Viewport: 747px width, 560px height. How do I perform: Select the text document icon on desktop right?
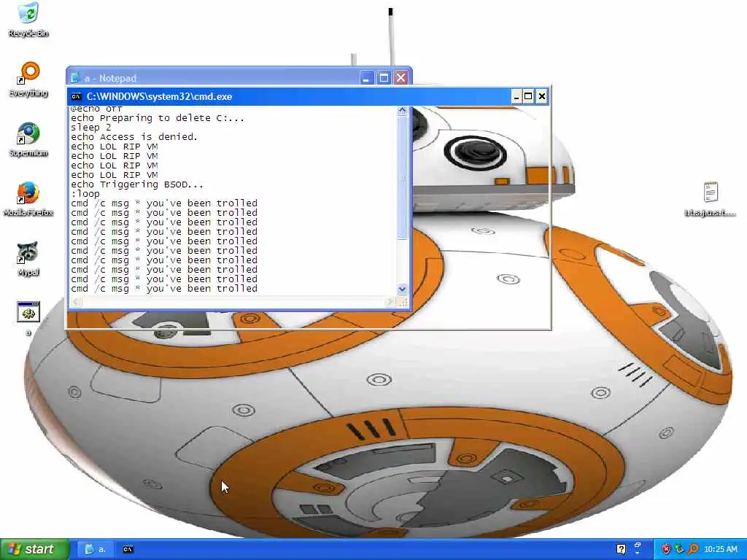(711, 199)
